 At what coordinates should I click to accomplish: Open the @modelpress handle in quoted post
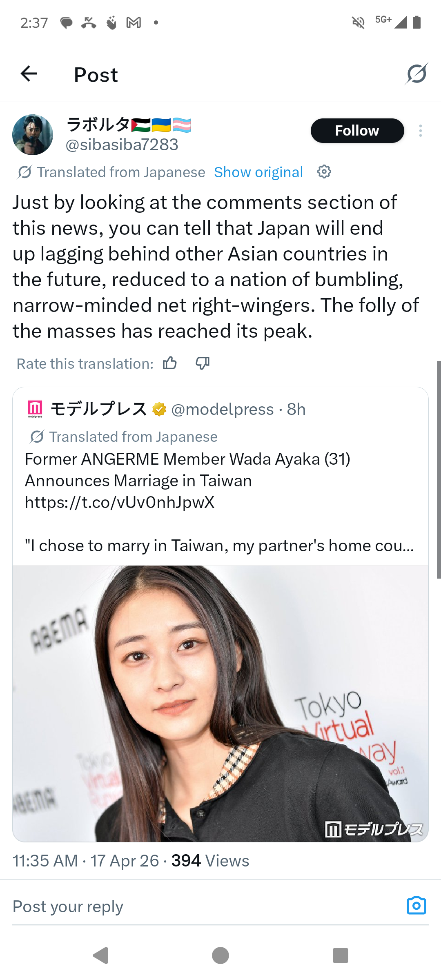click(x=223, y=409)
